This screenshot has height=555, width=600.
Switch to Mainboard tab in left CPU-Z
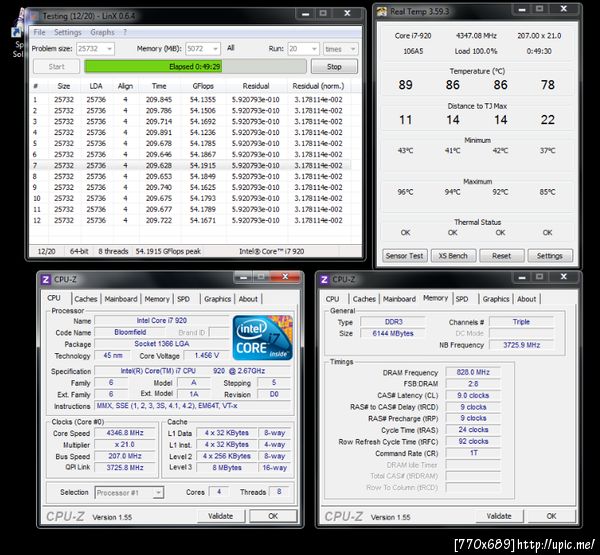pos(121,299)
